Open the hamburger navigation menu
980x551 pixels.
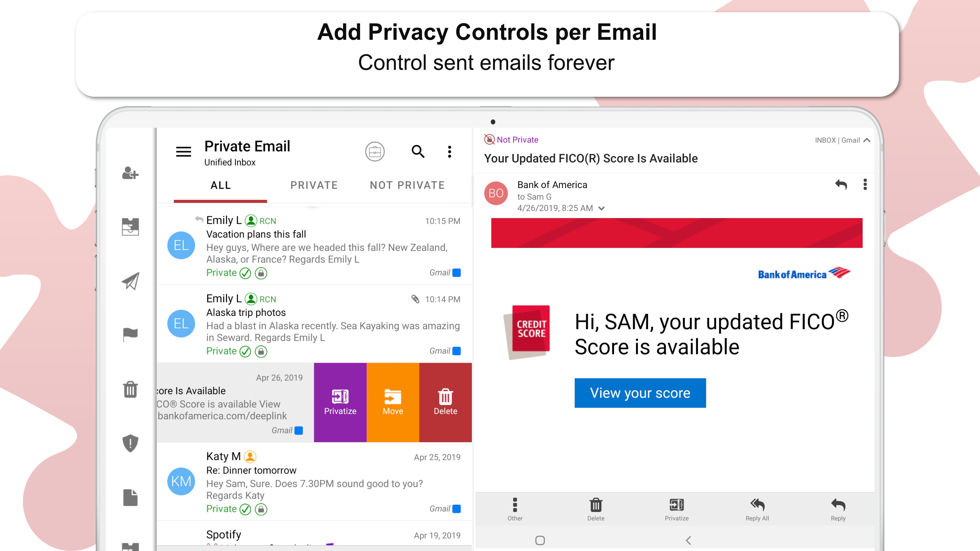click(x=183, y=152)
